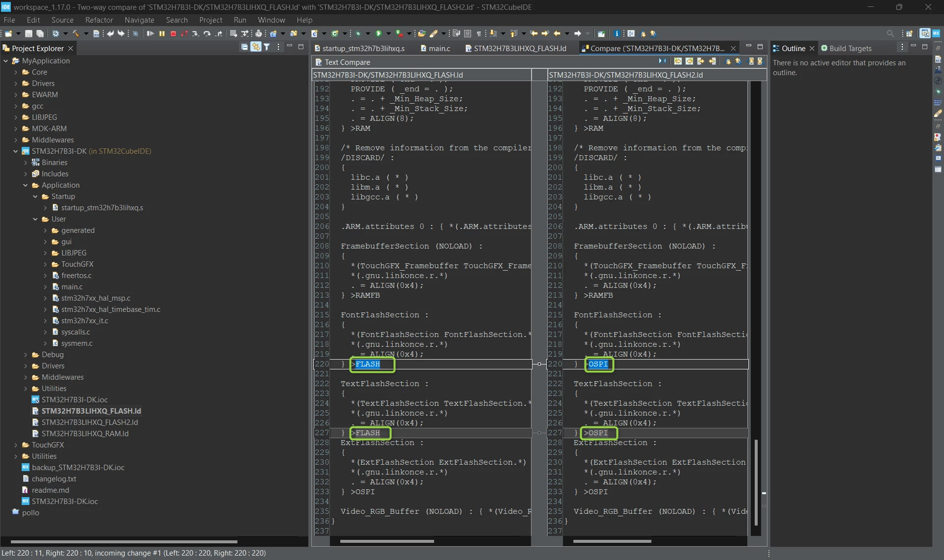The height and width of the screenshot is (560, 944).
Task: Collapse the Application folder
Action: 26,185
